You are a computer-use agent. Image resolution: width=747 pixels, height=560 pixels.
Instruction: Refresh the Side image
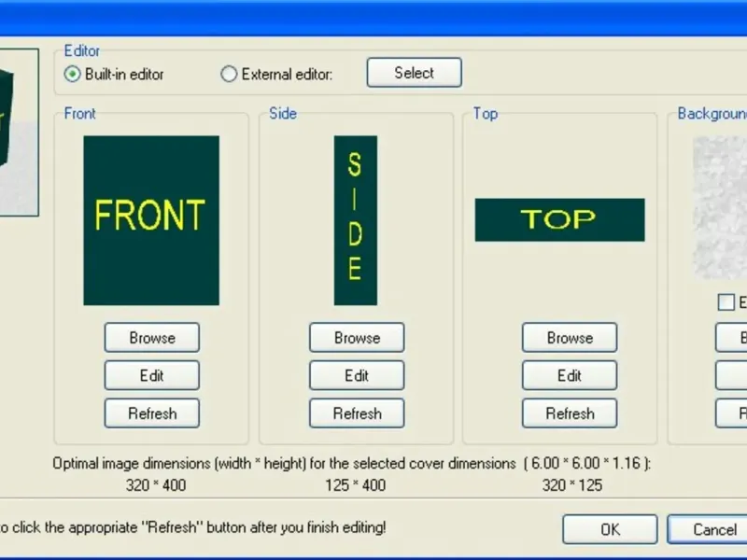357,413
